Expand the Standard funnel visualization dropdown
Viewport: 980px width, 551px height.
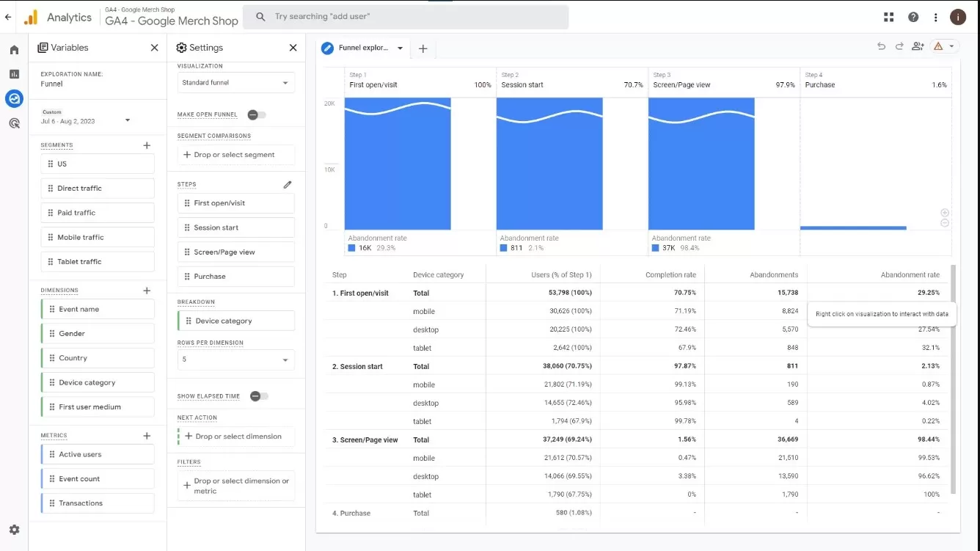236,83
